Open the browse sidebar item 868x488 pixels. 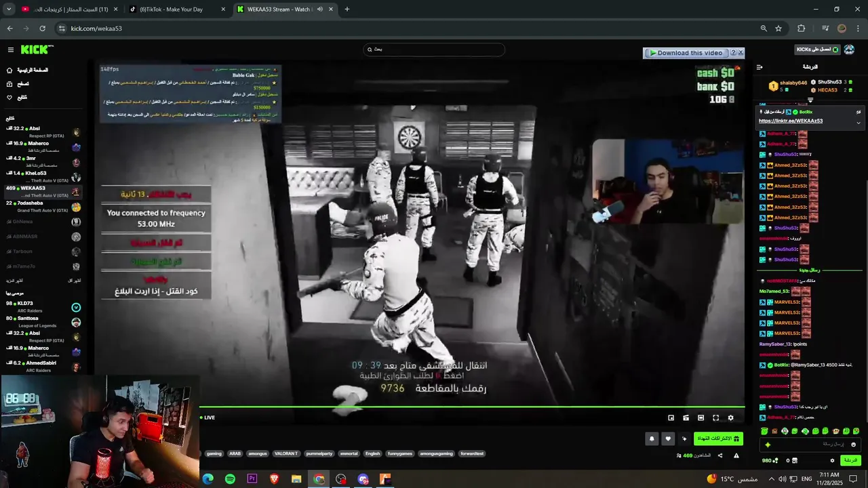point(18,84)
